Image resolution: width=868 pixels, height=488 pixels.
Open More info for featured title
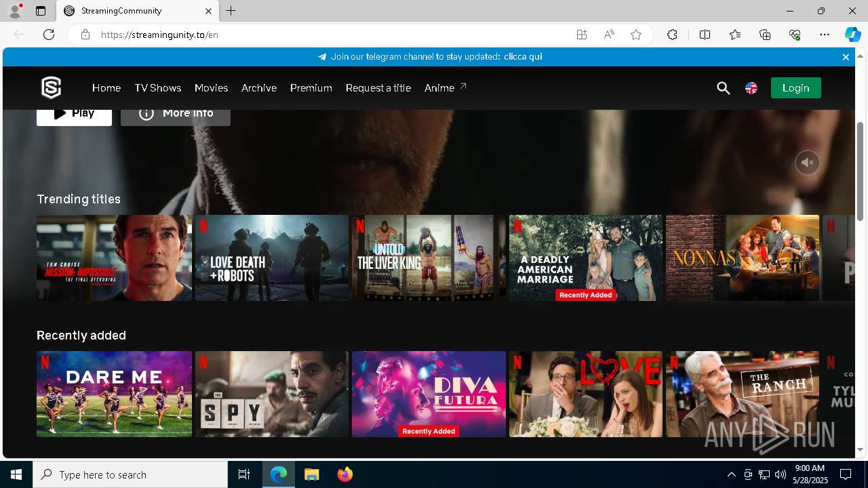pos(176,117)
